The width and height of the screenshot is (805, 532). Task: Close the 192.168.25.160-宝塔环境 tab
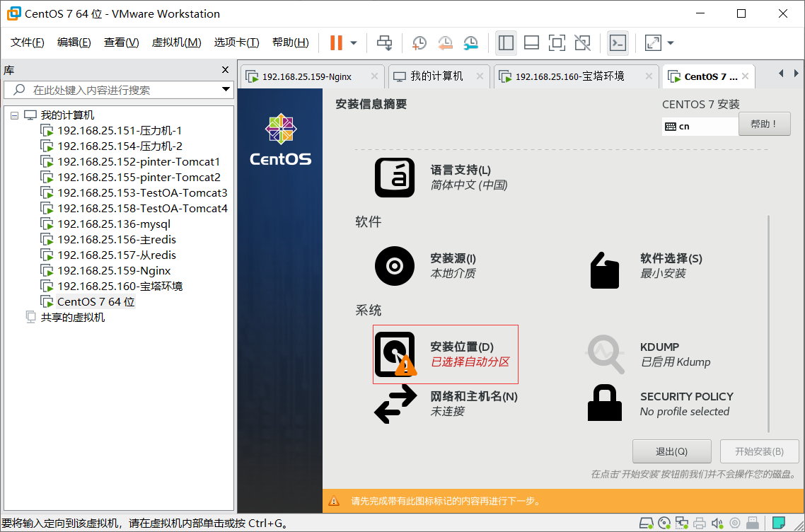coord(649,76)
